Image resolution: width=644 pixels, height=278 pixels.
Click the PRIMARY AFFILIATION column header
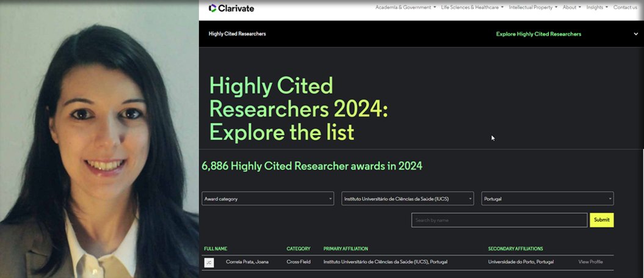pyautogui.click(x=346, y=249)
